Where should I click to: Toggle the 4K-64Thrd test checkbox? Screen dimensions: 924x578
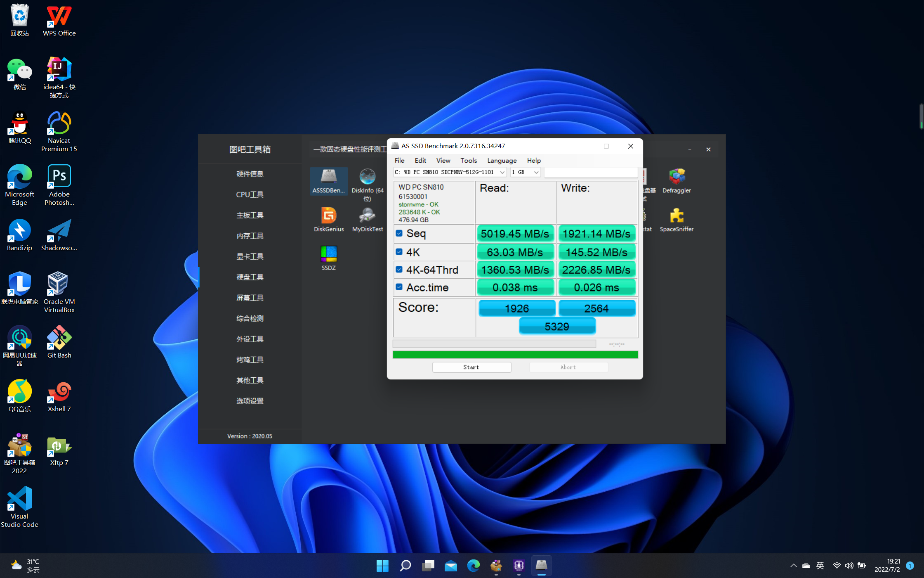pyautogui.click(x=399, y=270)
